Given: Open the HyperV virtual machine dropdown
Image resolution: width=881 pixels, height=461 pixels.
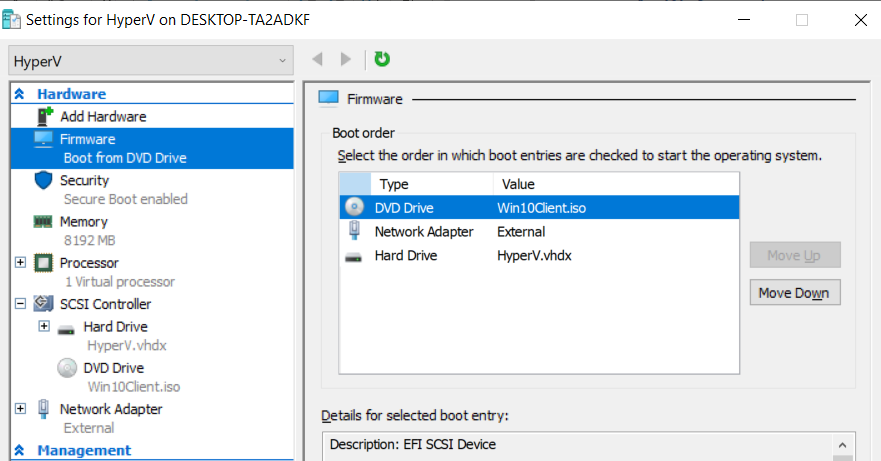Looking at the screenshot, I should [x=151, y=60].
